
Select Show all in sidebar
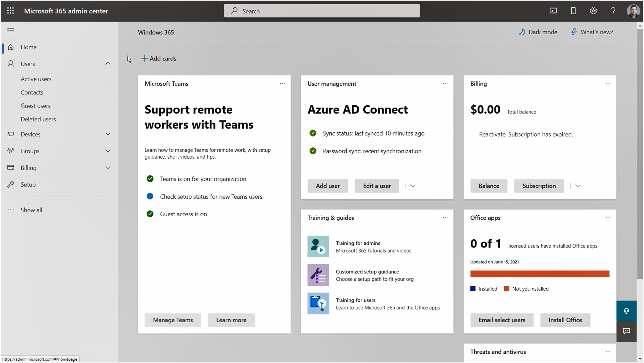click(31, 210)
